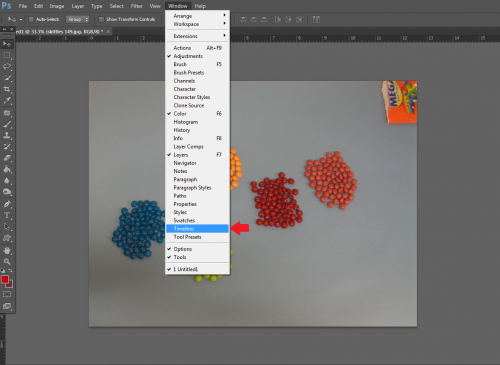This screenshot has height=365, width=500.
Task: Expand the Extensions submenu
Action: (x=197, y=36)
